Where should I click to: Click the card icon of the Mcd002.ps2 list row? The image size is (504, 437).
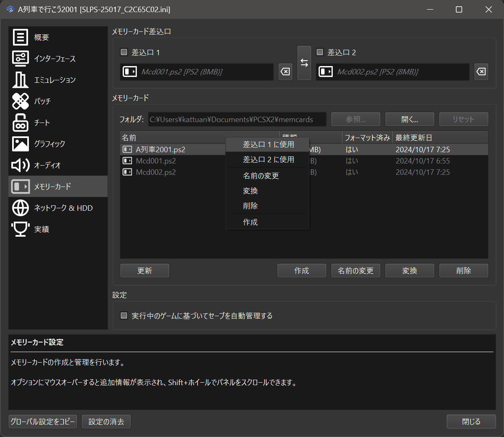[127, 172]
